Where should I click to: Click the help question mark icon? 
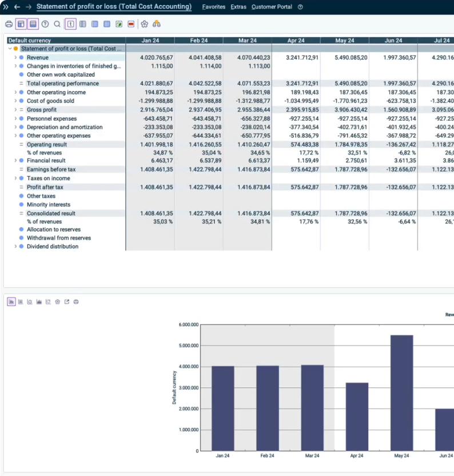point(45,24)
